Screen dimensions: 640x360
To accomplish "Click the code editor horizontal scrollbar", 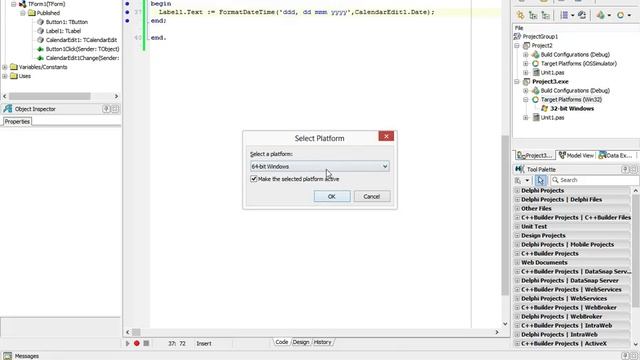I will (x=312, y=332).
